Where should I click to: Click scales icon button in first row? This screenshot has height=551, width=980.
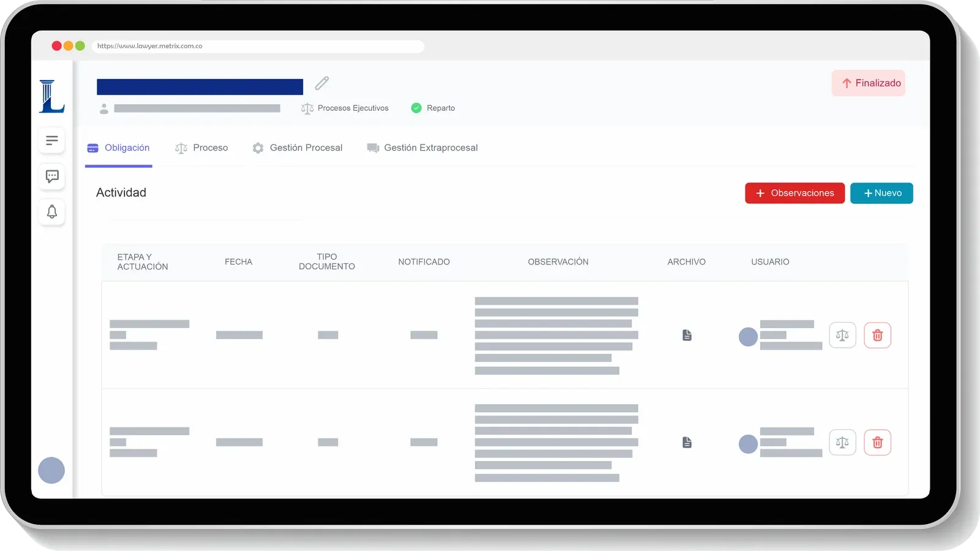tap(842, 335)
